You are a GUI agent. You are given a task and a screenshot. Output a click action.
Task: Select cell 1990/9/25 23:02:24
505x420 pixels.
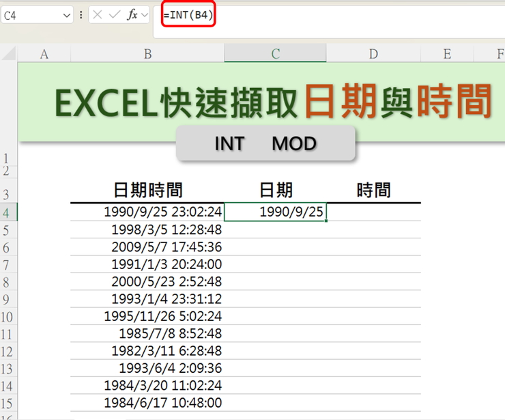(147, 212)
